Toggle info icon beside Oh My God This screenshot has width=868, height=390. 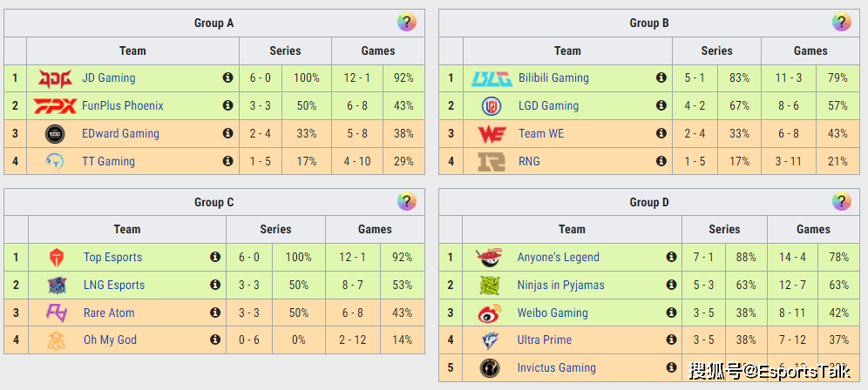tap(215, 340)
